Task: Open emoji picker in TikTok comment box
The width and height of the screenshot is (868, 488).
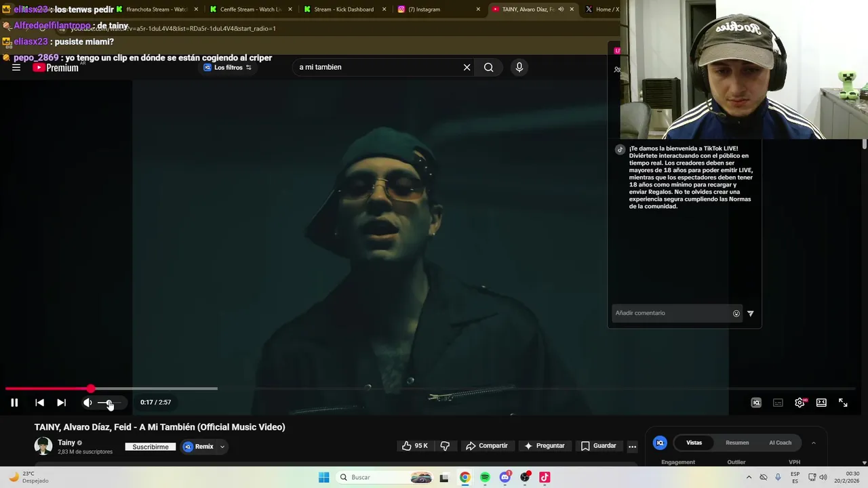Action: coord(736,313)
